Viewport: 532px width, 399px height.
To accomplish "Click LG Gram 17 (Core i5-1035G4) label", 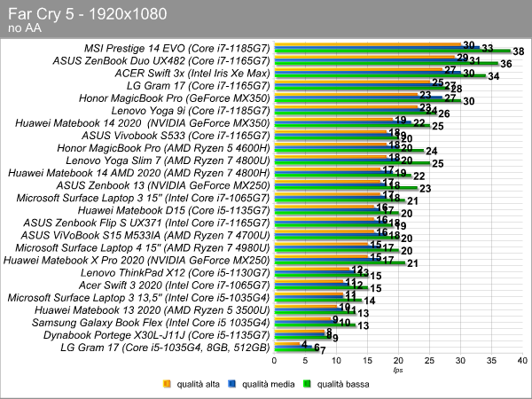I will (165, 348).
